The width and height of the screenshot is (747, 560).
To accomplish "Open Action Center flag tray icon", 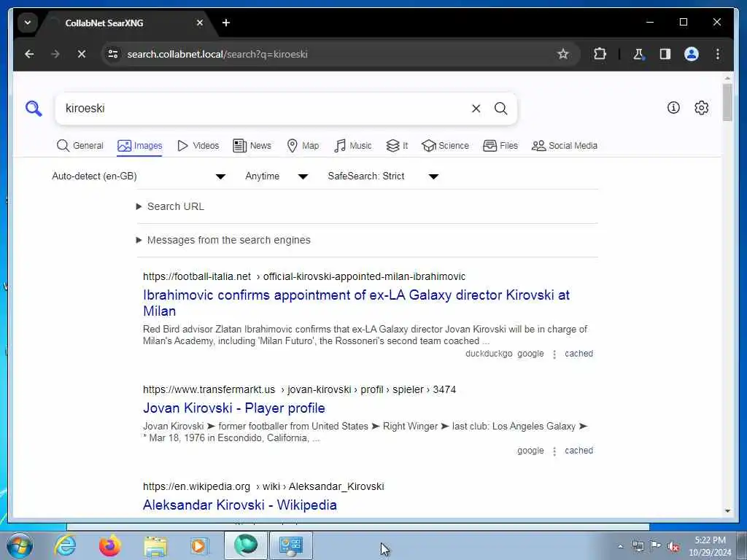I will (x=656, y=546).
